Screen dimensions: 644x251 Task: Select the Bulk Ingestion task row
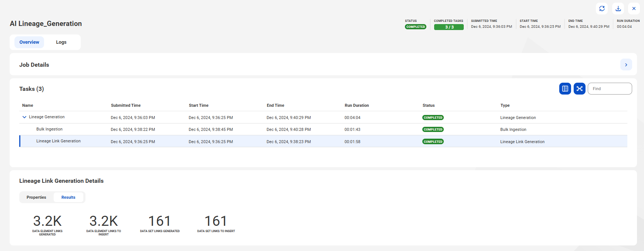pos(323,129)
